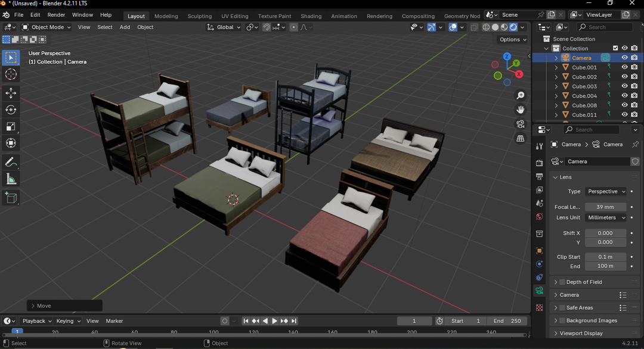Expand Background Images panel
The image size is (644, 349).
tap(556, 320)
